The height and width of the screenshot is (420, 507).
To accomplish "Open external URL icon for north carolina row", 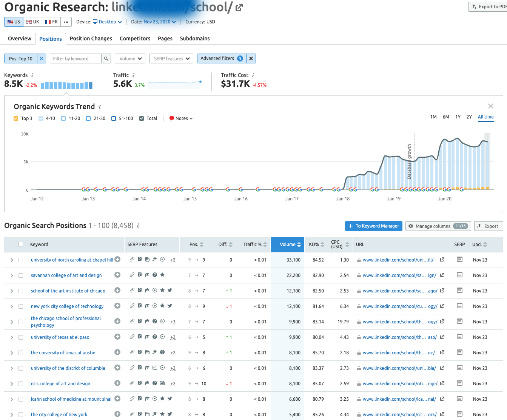I will tap(442, 260).
